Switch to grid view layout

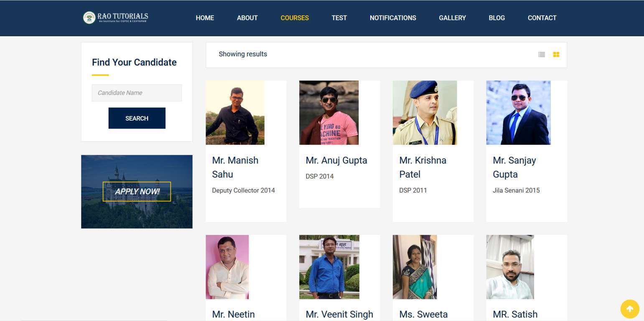click(x=556, y=54)
